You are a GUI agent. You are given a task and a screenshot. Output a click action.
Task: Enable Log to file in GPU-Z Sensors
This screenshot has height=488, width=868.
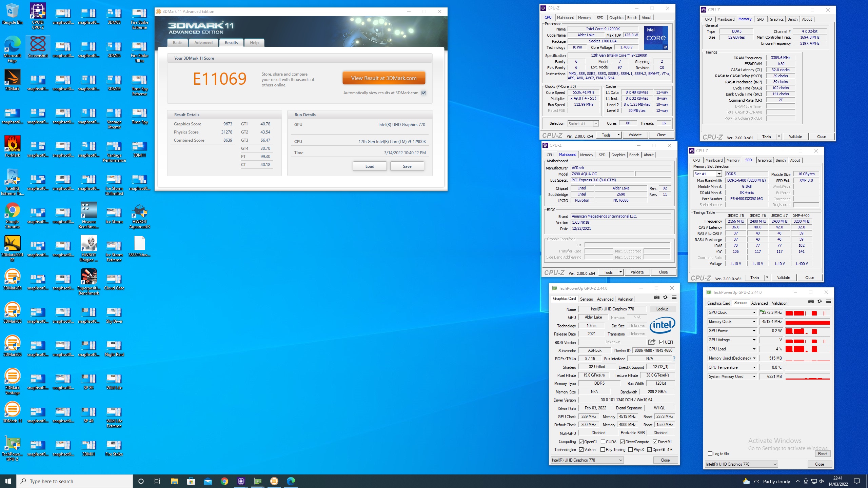pyautogui.click(x=710, y=454)
